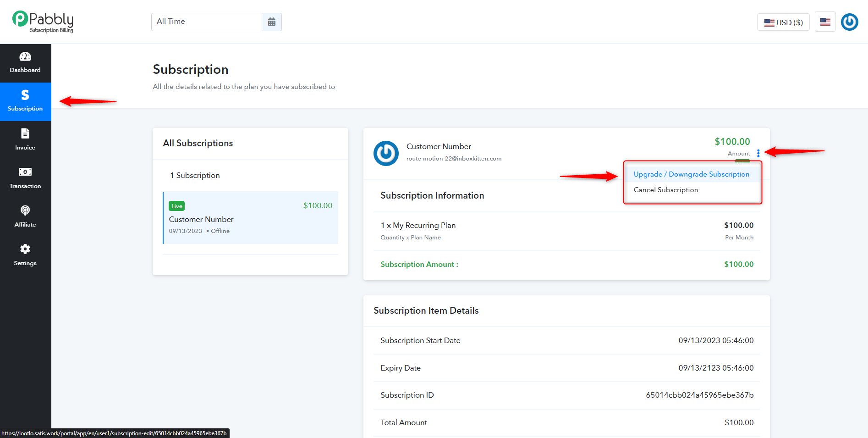Click the All Time date range field
This screenshot has height=438, width=868.
click(207, 22)
